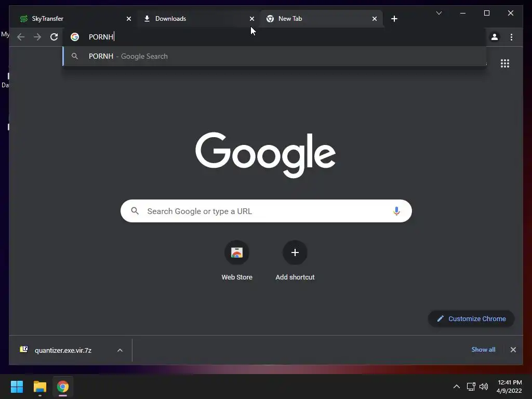The height and width of the screenshot is (399, 532).
Task: Click the Add shortcut plus button
Action: point(295,252)
